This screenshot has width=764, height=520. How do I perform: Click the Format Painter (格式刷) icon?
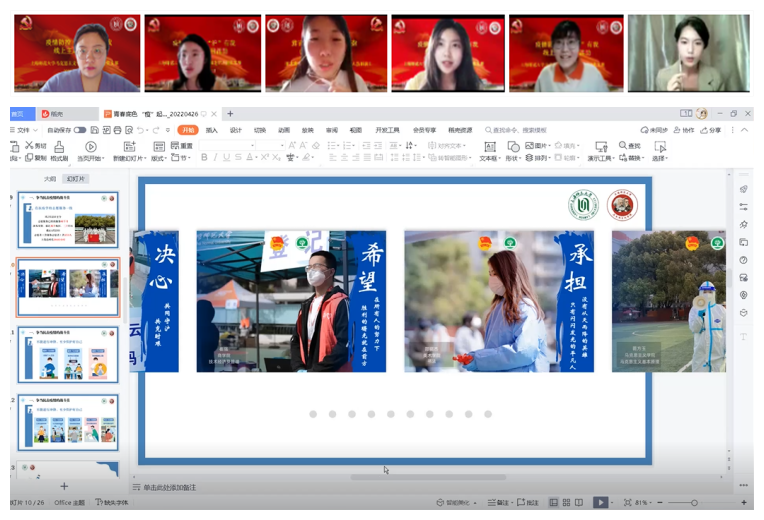tap(59, 151)
